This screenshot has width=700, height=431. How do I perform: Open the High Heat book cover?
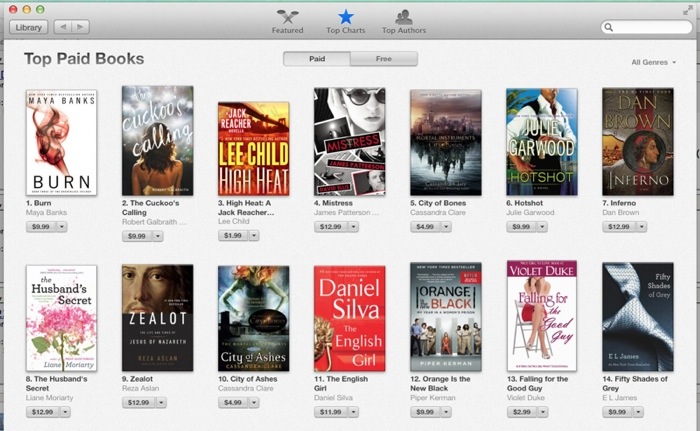pyautogui.click(x=254, y=149)
